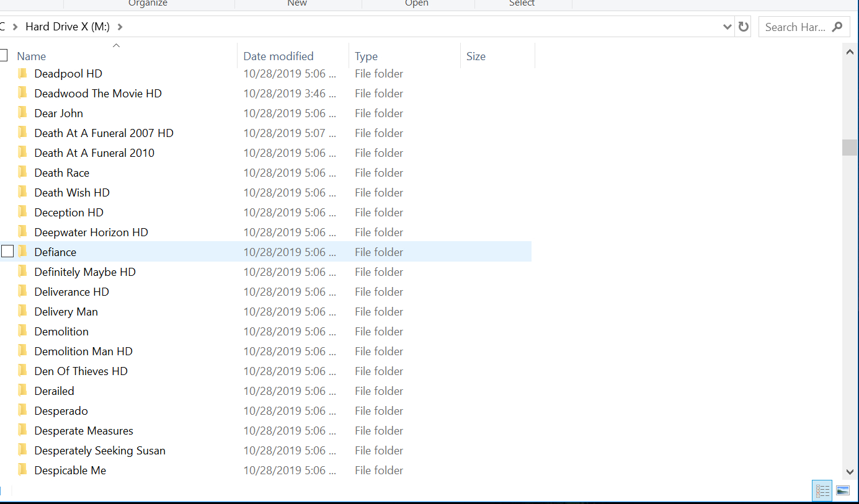Select the Deliverance HD folder name
859x504 pixels.
click(x=72, y=292)
